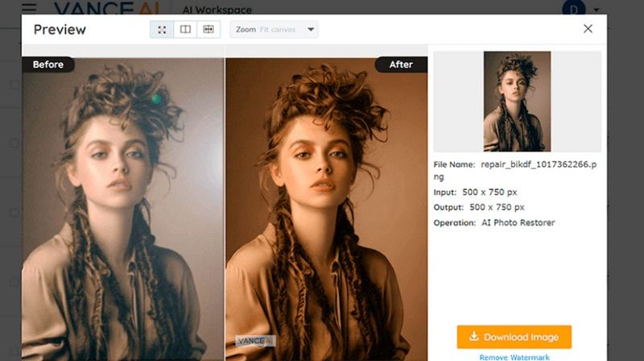This screenshot has width=644, height=361.
Task: Click the green dot on the Before image
Action: click(156, 98)
